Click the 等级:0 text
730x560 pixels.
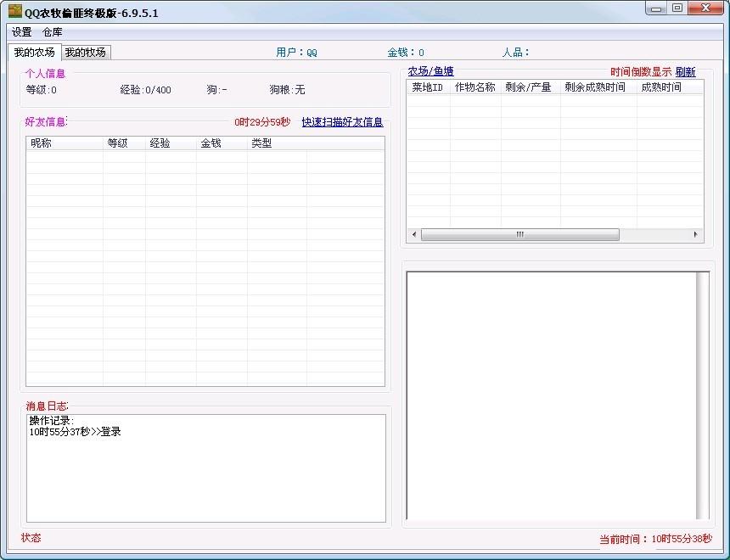pyautogui.click(x=41, y=90)
